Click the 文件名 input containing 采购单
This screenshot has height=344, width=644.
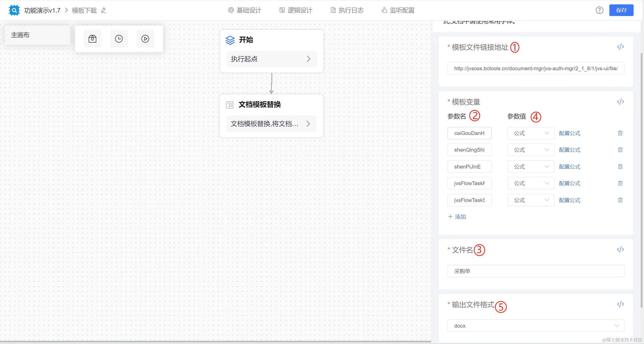pos(536,271)
